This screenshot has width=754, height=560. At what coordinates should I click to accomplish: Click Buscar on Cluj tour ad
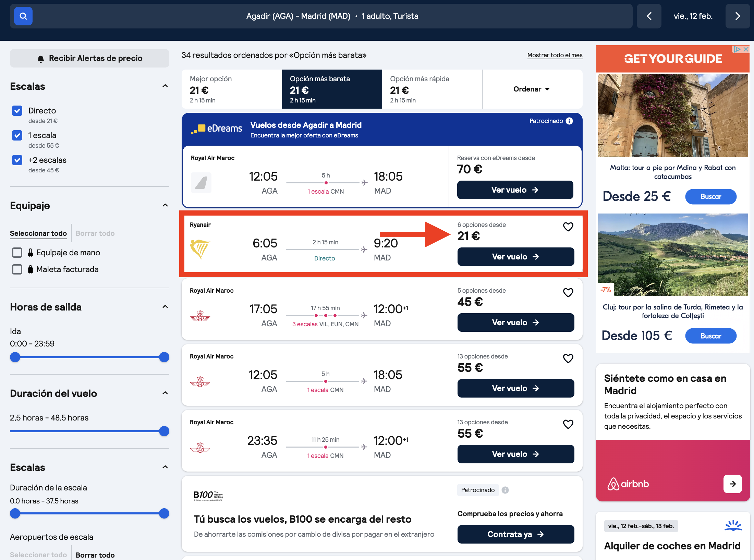(710, 336)
